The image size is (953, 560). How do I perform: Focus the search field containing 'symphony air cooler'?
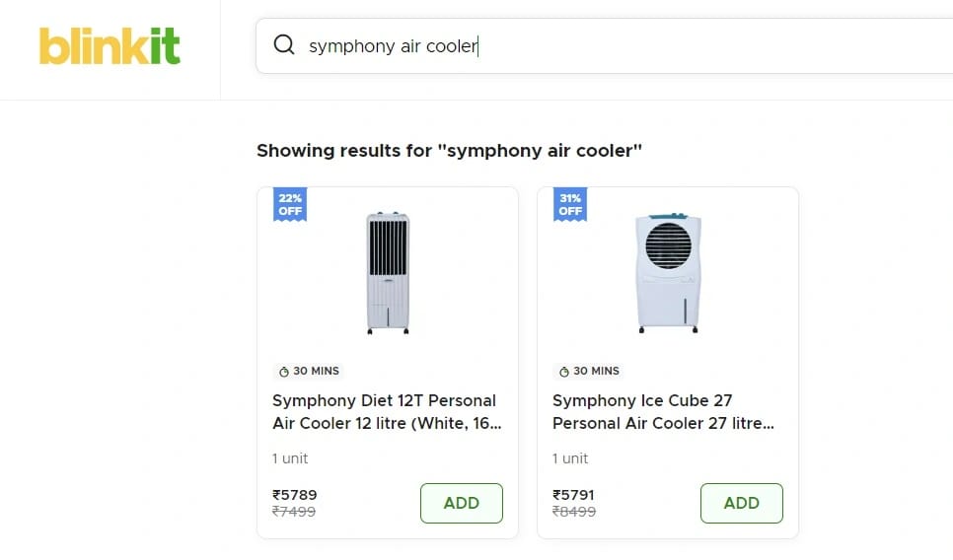pyautogui.click(x=592, y=46)
